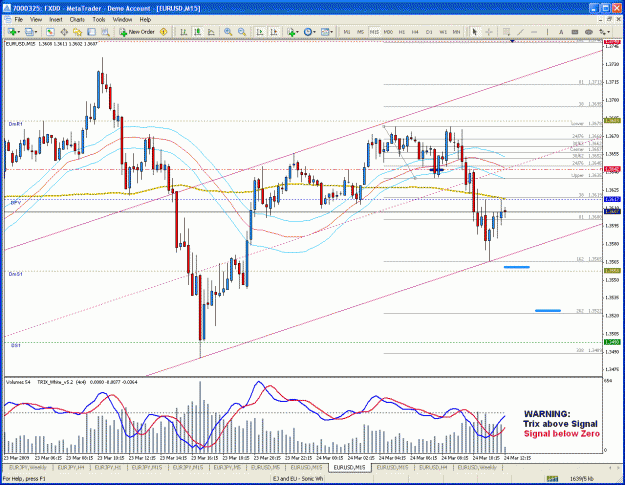This screenshot has height=485, width=625.
Task: Select the arrow Cursor tool
Action: 474,32
